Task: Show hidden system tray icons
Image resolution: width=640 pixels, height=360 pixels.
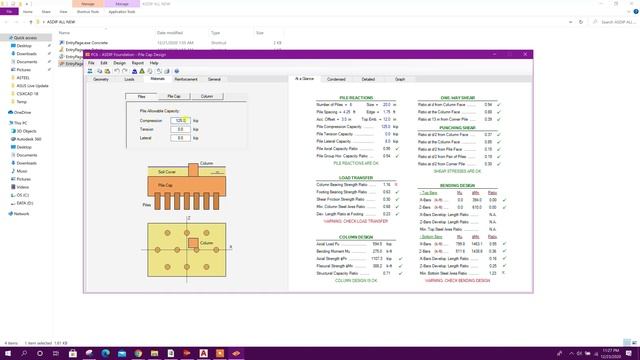Action: pyautogui.click(x=571, y=353)
